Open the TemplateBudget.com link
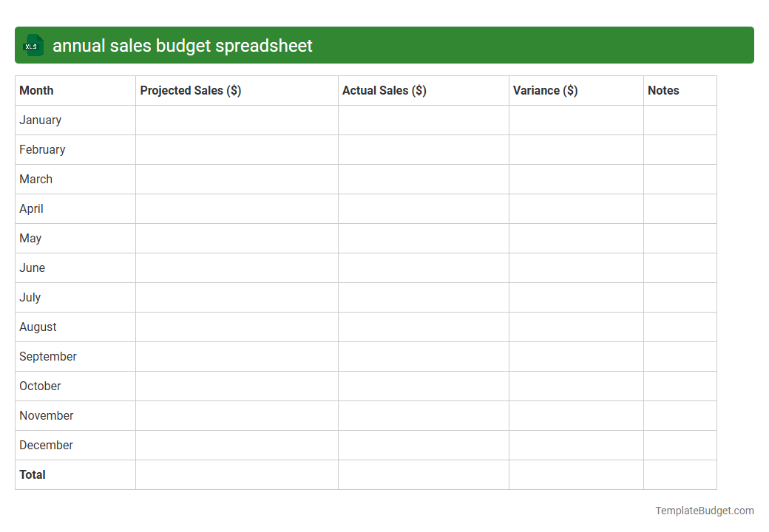The width and height of the screenshot is (769, 532). tap(704, 510)
